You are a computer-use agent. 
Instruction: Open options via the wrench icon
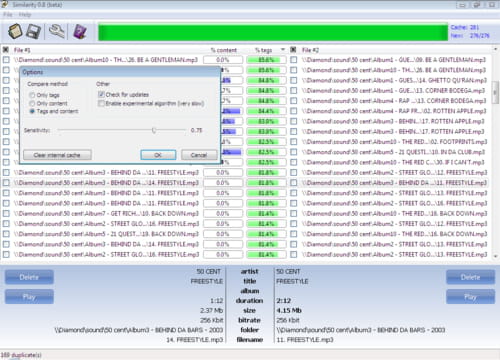57,31
